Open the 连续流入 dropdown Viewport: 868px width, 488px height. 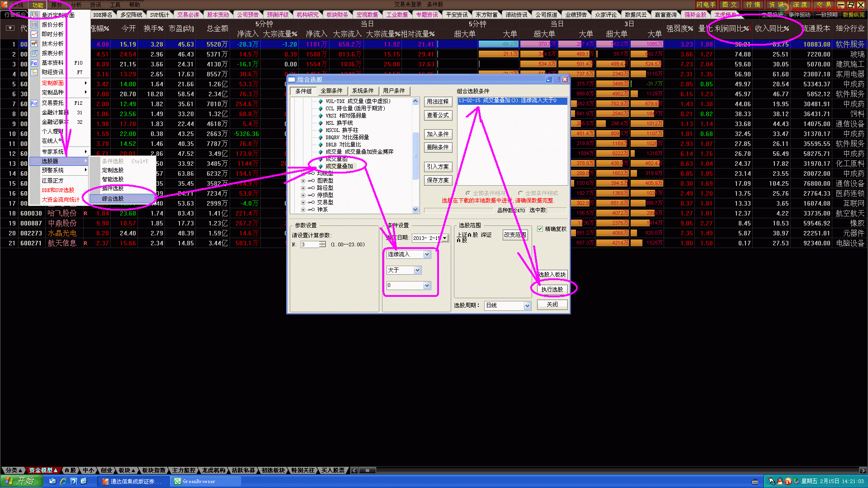point(427,255)
